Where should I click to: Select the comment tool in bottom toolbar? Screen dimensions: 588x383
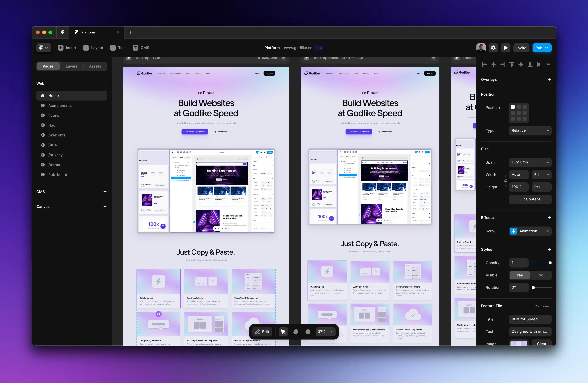[x=308, y=332]
